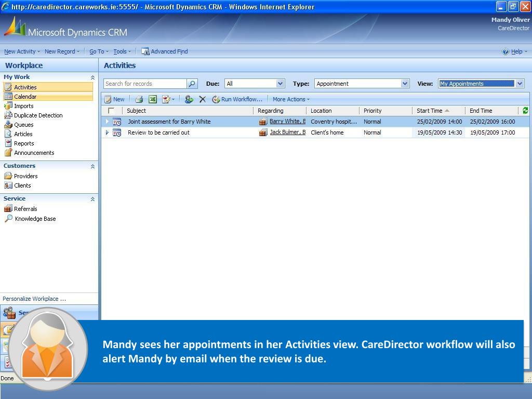Click the New button in the toolbar
This screenshot has width=532, height=399.
pyautogui.click(x=115, y=99)
